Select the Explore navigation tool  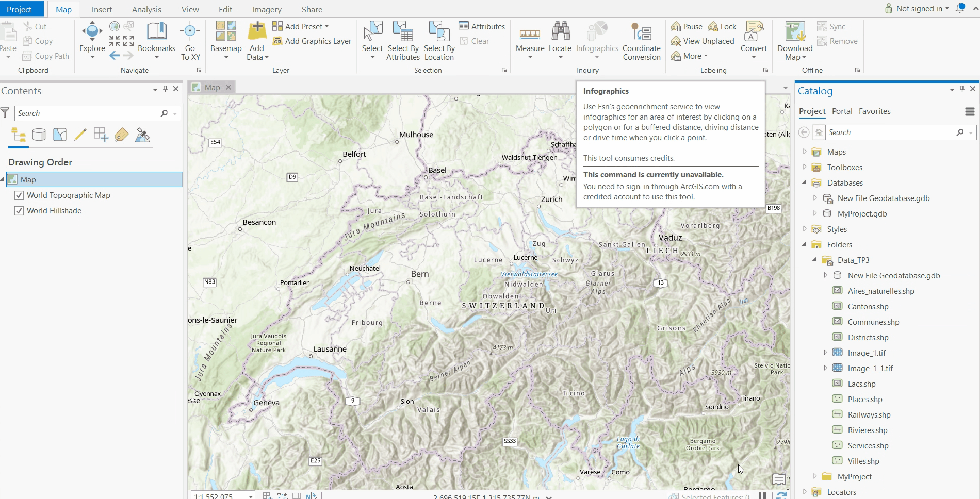(x=92, y=32)
